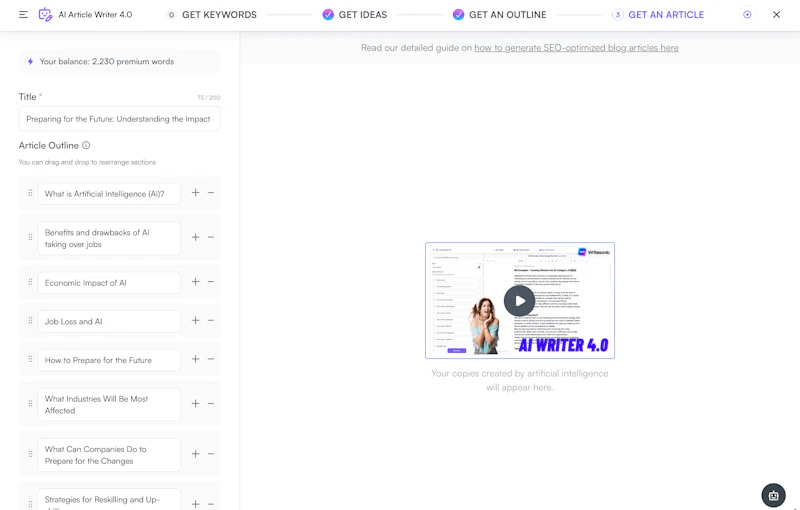Screen dimensions: 800x510
Task: Add section after 'What is Artificial Intelligence'
Action: 195,193
